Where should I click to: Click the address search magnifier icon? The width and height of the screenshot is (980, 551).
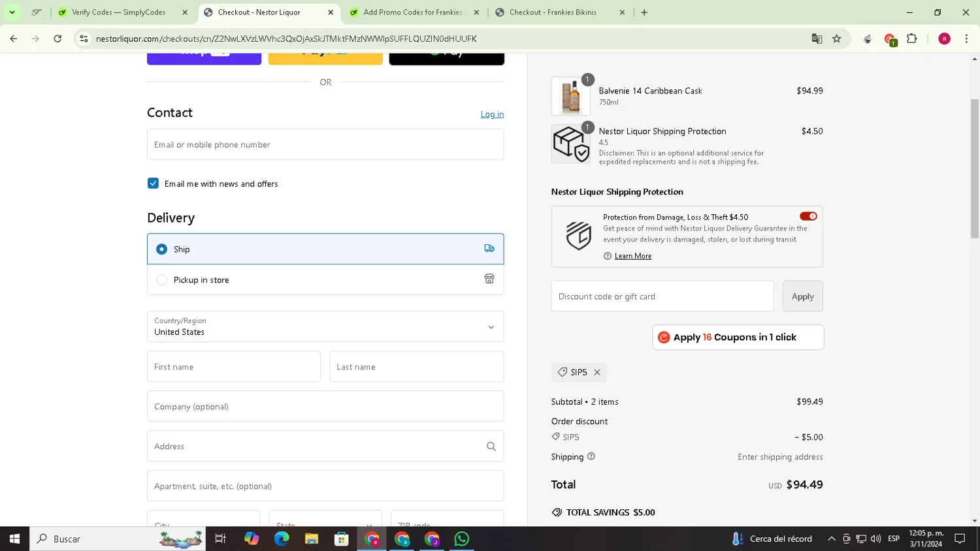pyautogui.click(x=491, y=447)
